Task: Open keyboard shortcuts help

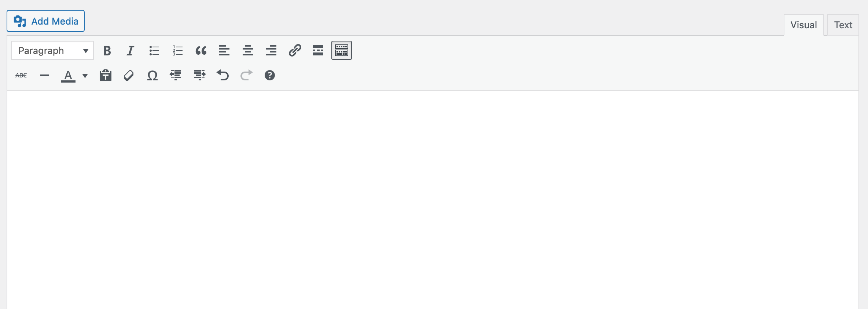Action: pyautogui.click(x=270, y=75)
